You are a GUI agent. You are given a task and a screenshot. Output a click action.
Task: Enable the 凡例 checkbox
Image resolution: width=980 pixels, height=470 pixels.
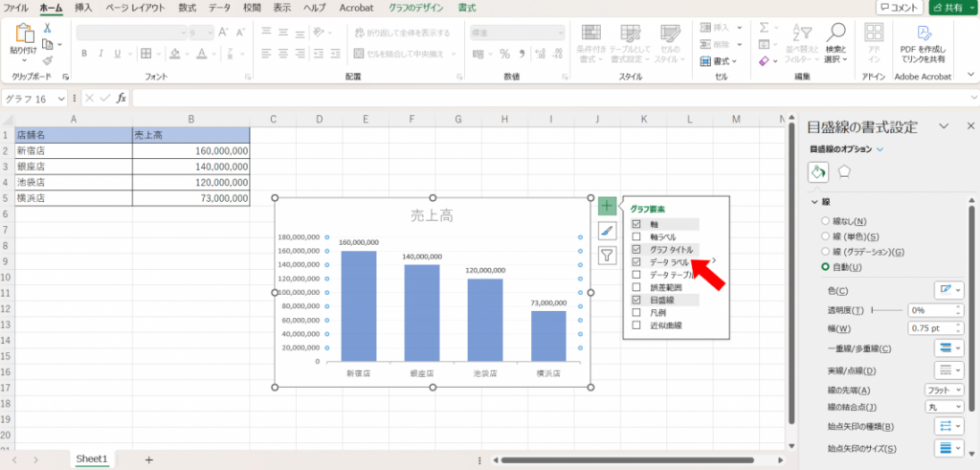point(636,313)
